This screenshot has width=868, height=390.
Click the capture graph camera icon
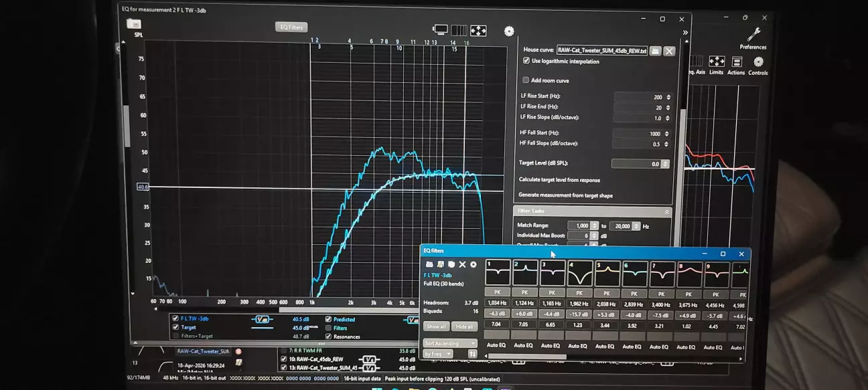click(x=133, y=24)
